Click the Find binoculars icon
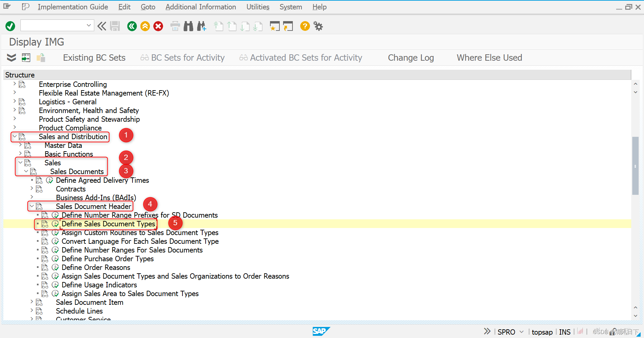The image size is (644, 338). [x=189, y=26]
